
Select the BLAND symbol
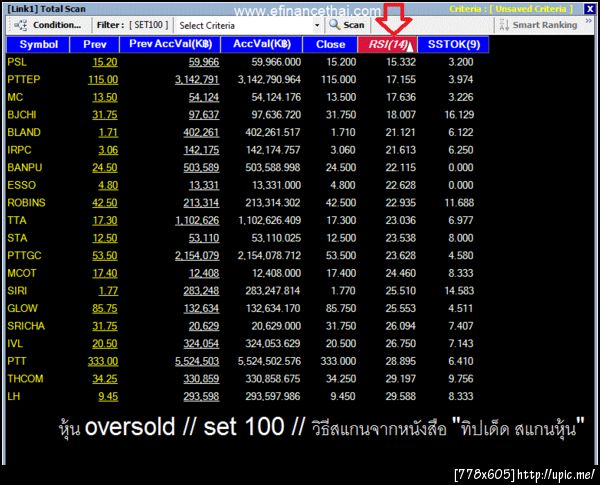tap(24, 132)
